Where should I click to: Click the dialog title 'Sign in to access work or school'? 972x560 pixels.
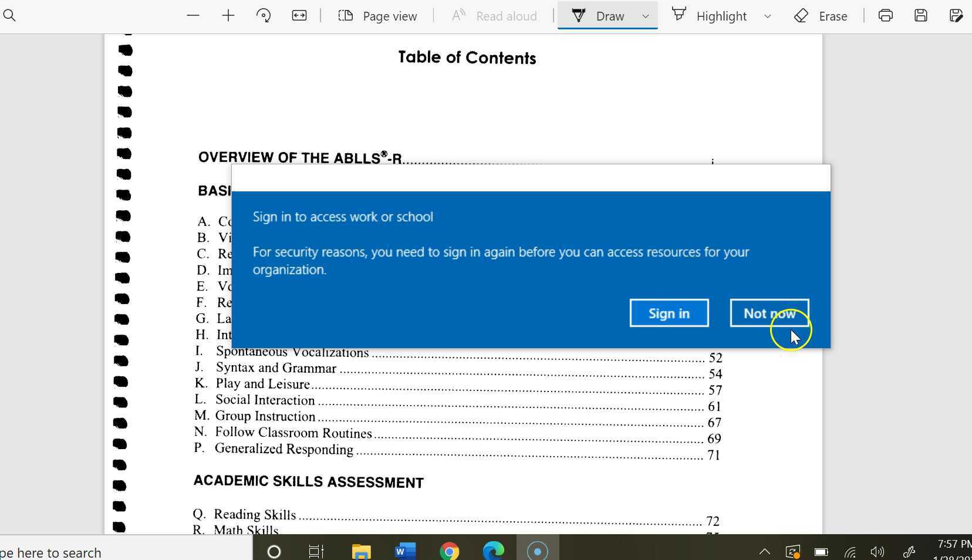pyautogui.click(x=343, y=217)
